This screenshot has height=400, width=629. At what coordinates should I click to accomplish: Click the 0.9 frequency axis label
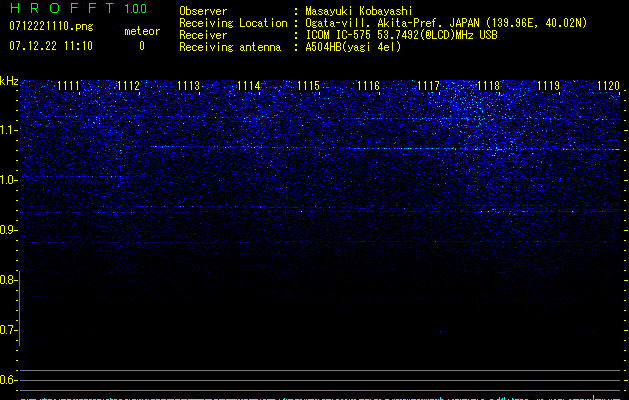click(x=9, y=230)
